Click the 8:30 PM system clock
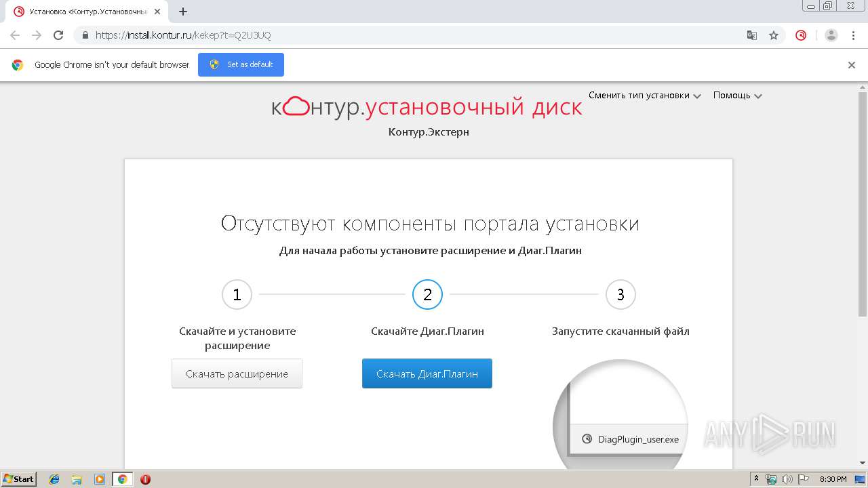The height and width of the screenshot is (488, 868). [833, 479]
